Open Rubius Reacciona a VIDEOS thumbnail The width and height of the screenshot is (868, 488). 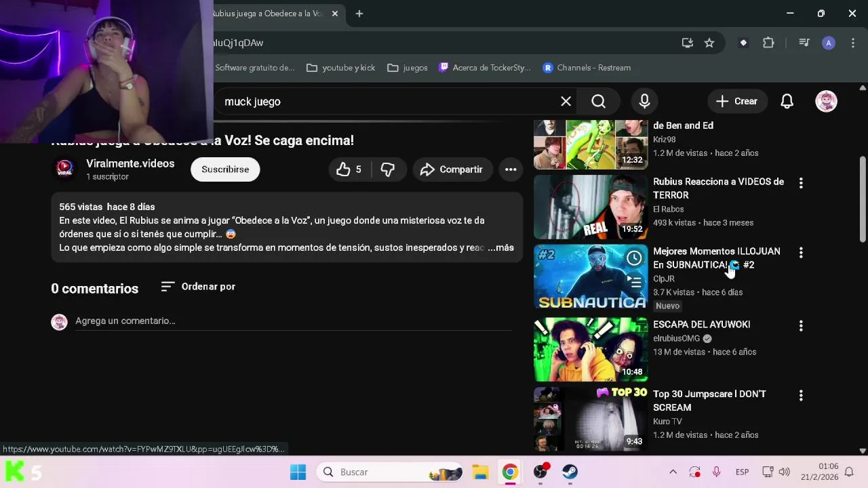tap(591, 207)
